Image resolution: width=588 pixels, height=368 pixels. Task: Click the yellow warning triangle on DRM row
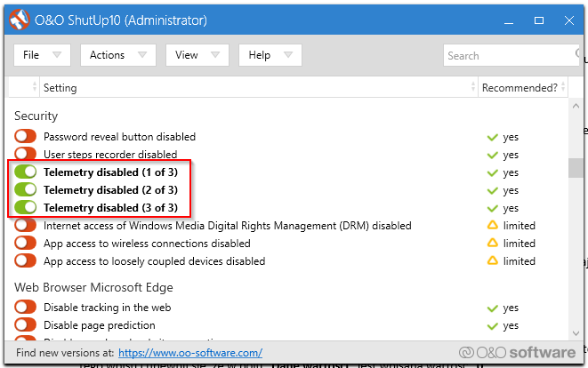pyautogui.click(x=493, y=225)
